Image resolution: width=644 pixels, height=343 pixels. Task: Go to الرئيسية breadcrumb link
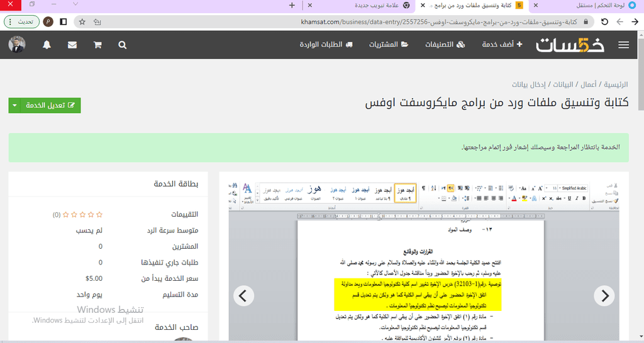click(x=616, y=85)
